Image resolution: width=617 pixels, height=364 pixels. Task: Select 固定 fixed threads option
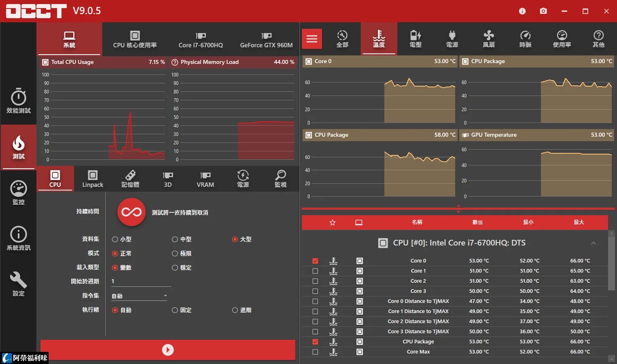tap(182, 310)
